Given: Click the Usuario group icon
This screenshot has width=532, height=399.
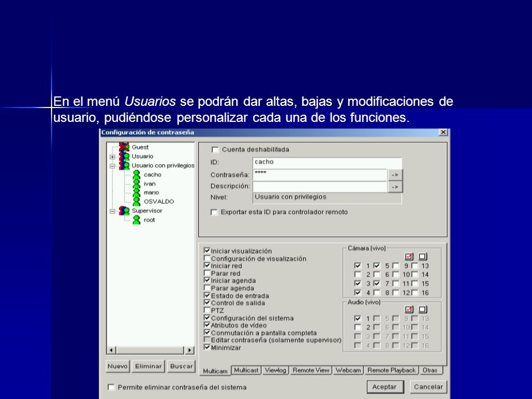Looking at the screenshot, I should pos(124,156).
